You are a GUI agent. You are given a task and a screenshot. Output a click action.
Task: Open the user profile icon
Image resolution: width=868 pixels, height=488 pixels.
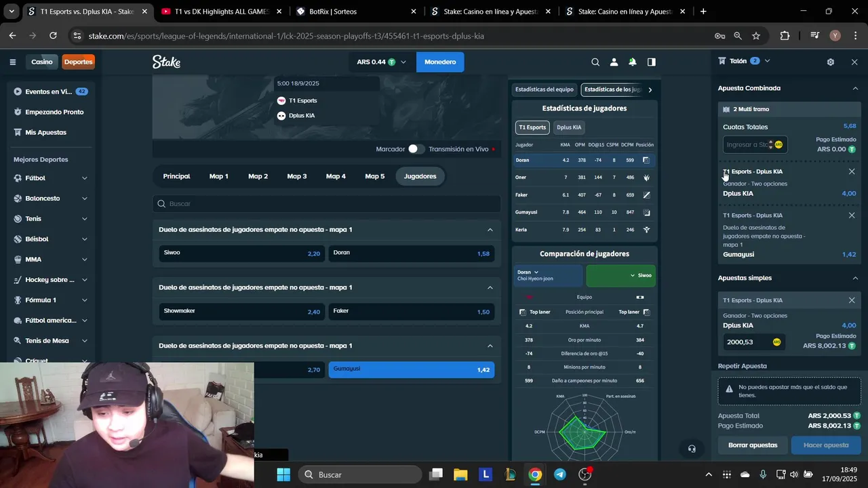coord(614,62)
